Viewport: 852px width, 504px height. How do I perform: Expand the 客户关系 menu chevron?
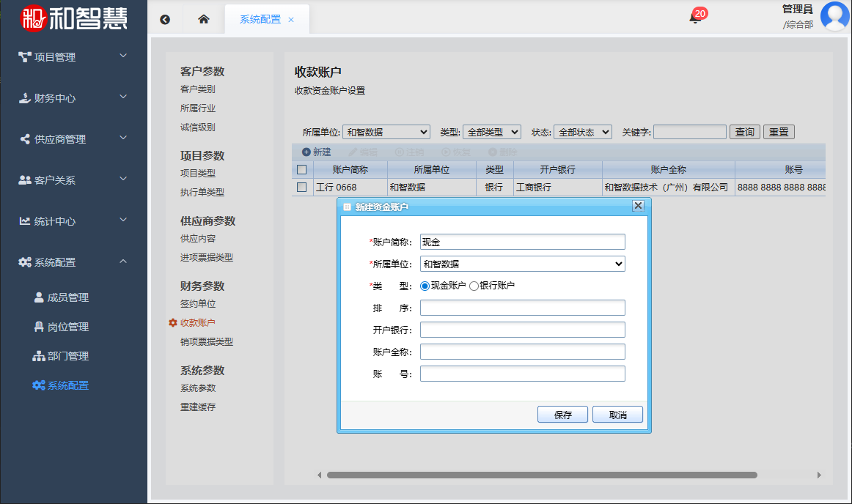click(123, 179)
